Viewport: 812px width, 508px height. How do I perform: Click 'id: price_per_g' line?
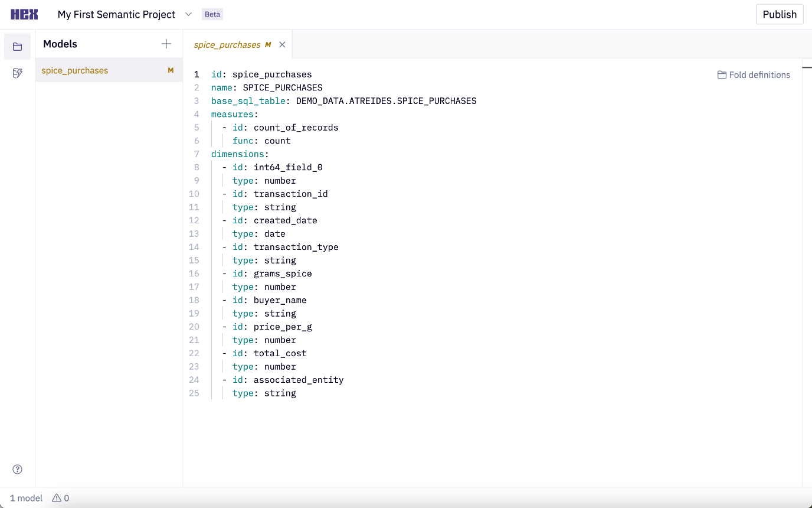pos(267,327)
